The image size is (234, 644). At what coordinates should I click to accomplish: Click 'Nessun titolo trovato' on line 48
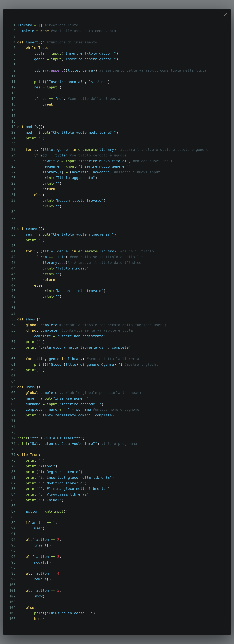pyautogui.click(x=79, y=291)
